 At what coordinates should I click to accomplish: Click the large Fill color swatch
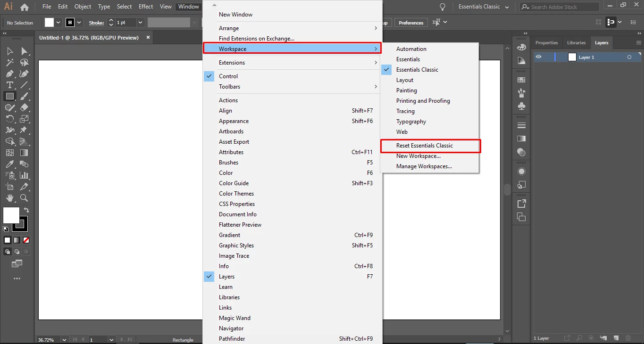pos(11,215)
